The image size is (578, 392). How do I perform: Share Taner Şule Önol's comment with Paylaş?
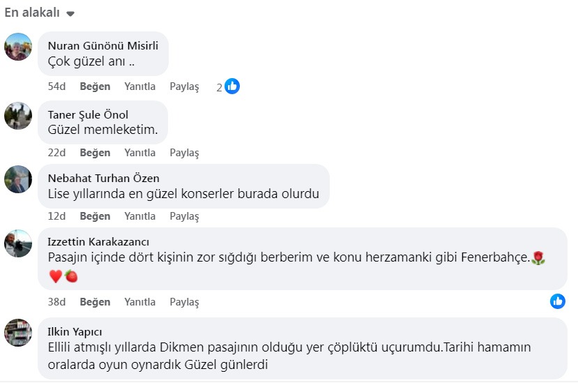point(184,153)
